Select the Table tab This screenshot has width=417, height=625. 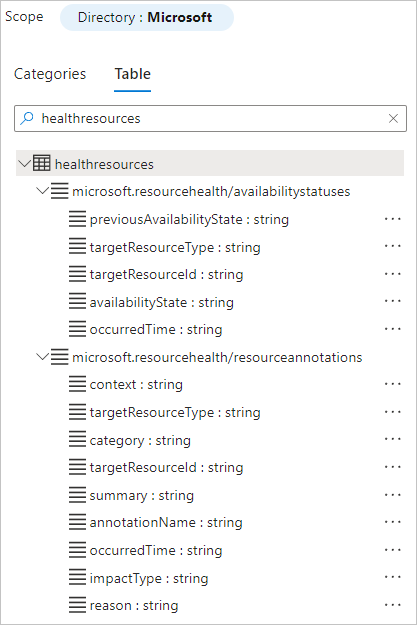(132, 74)
